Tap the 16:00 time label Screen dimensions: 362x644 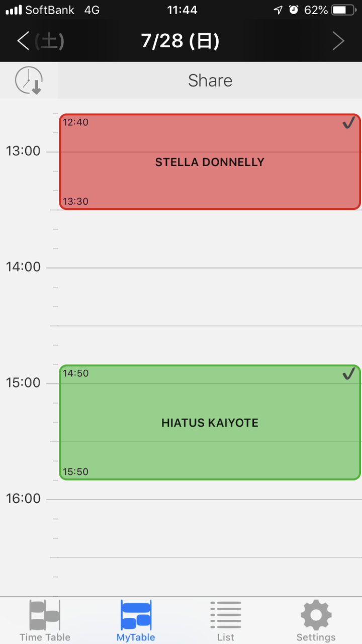(x=23, y=499)
